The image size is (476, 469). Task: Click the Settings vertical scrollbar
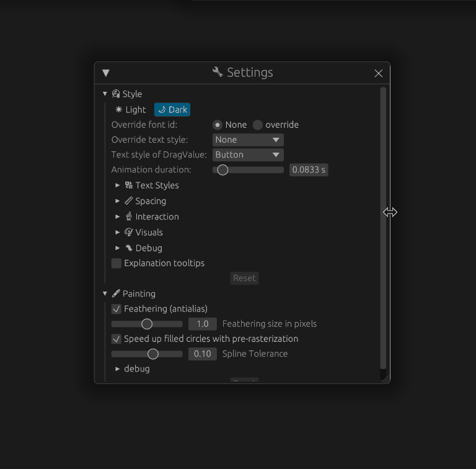coord(383,228)
